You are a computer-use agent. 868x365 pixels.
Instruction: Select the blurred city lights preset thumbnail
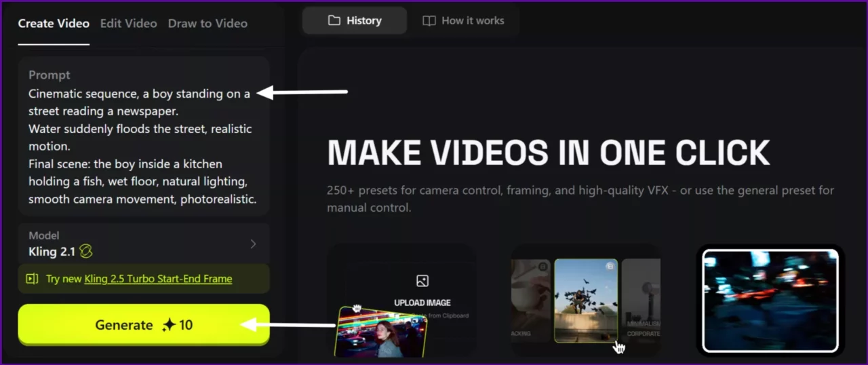coord(770,301)
